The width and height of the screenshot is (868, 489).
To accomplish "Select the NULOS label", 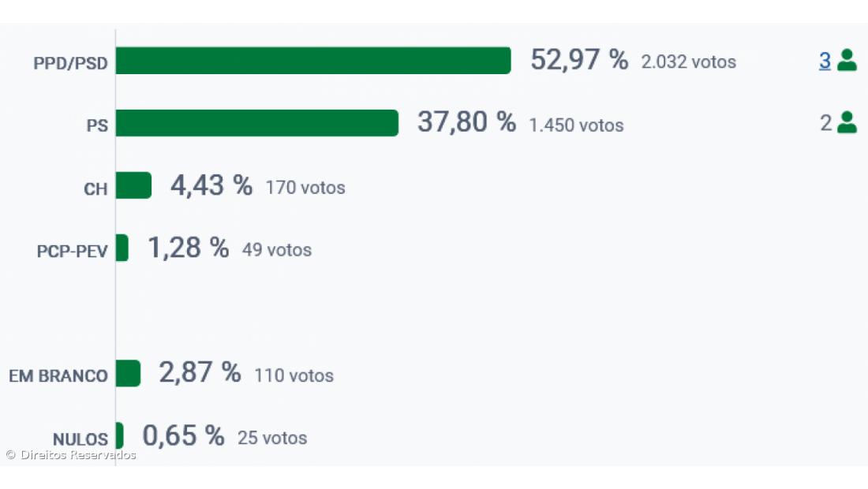I will [80, 439].
